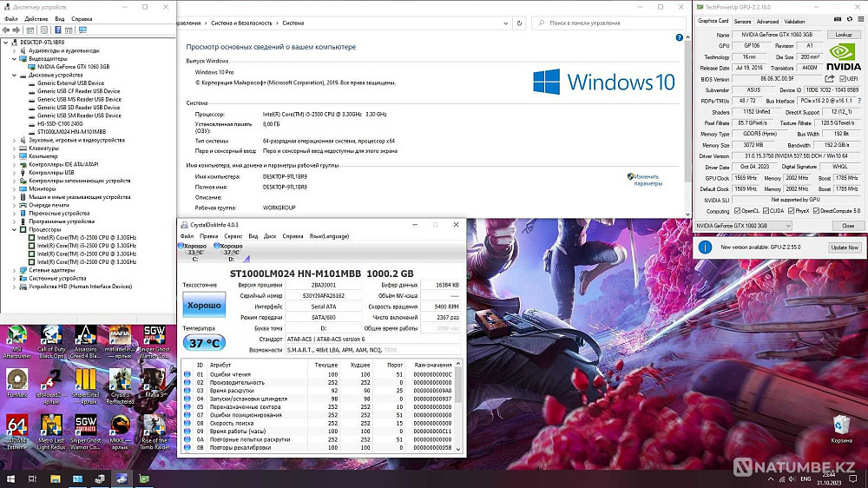Toggle UEFI checkbox in GPU-Z
Image resolution: width=868 pixels, height=488 pixels.
(x=843, y=79)
